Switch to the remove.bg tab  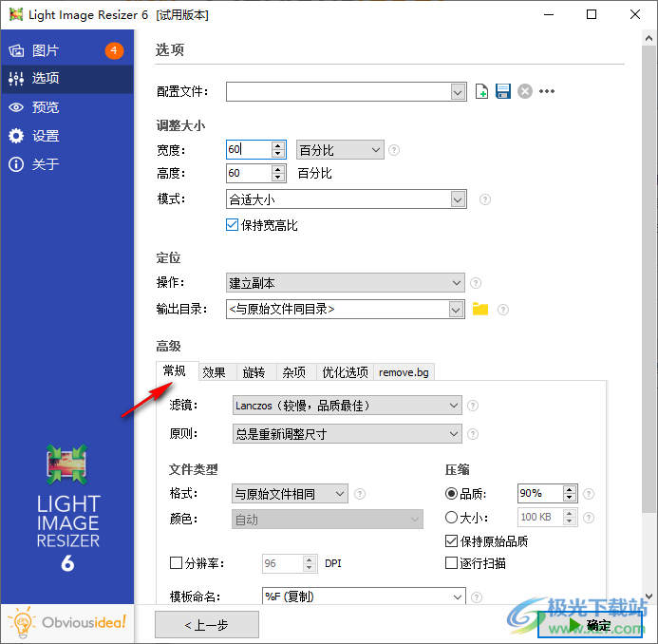pos(404,372)
